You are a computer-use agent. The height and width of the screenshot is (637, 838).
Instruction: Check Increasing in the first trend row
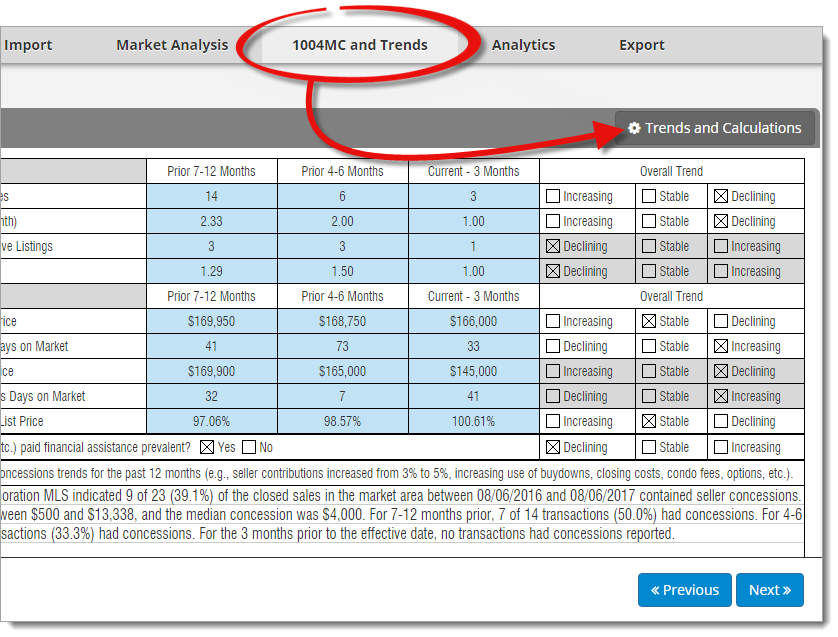click(553, 196)
